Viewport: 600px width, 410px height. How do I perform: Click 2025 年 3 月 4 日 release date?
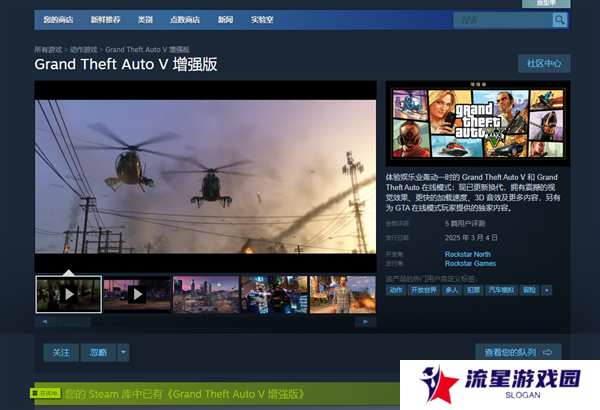point(471,238)
